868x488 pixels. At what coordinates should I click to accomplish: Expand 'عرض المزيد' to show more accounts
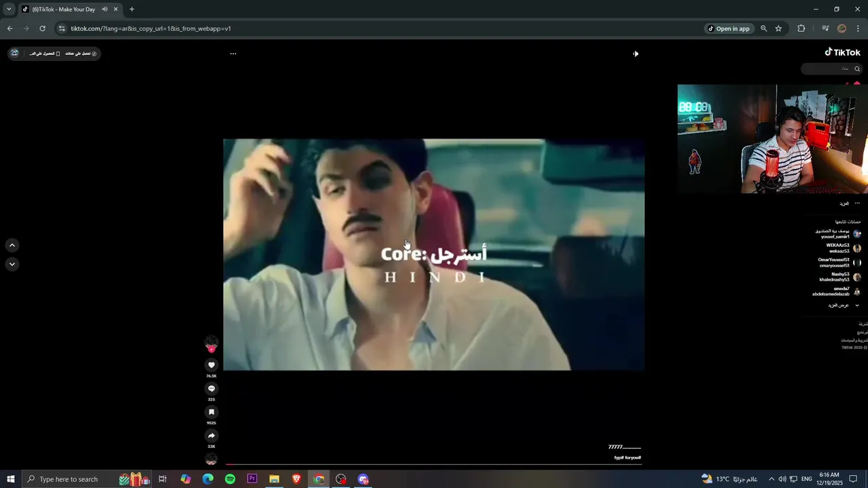[x=842, y=305]
